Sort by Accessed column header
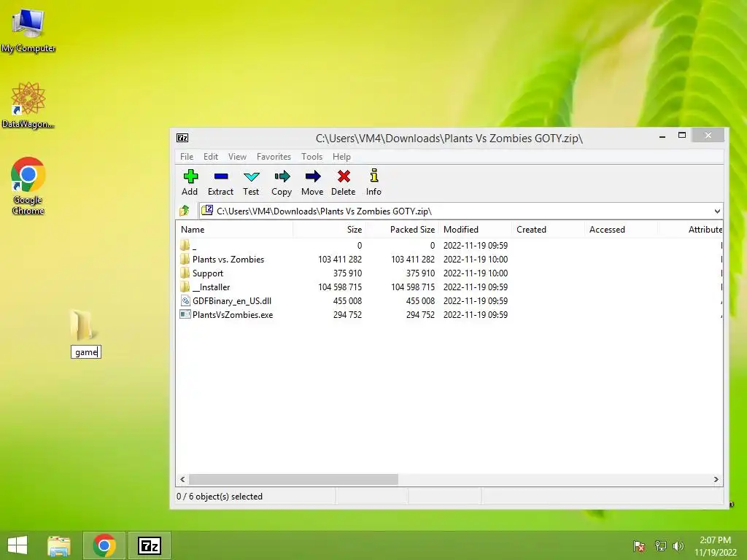The height and width of the screenshot is (560, 747). [621, 230]
